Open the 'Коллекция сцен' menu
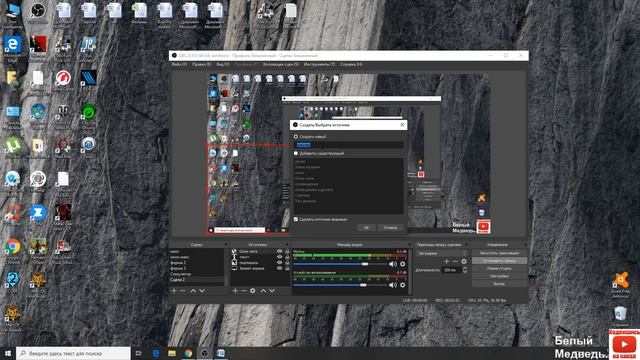This screenshot has height=360, width=640. (280, 64)
